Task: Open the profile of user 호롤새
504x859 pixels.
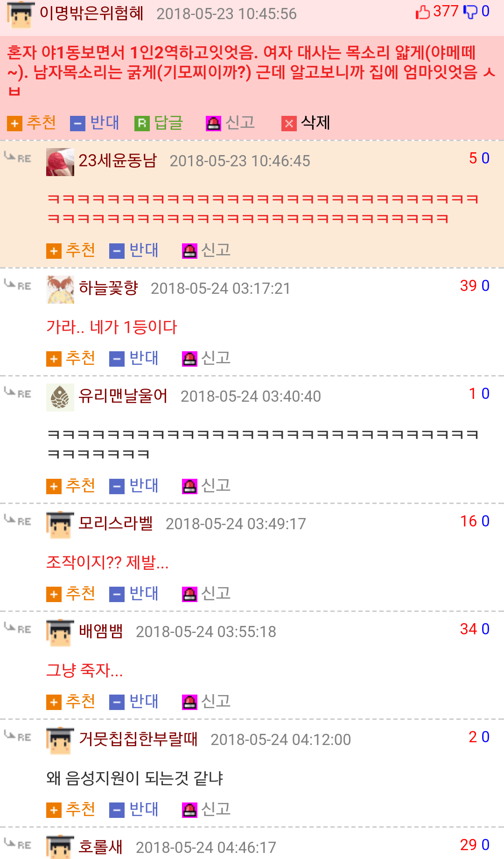Action: pos(100,847)
